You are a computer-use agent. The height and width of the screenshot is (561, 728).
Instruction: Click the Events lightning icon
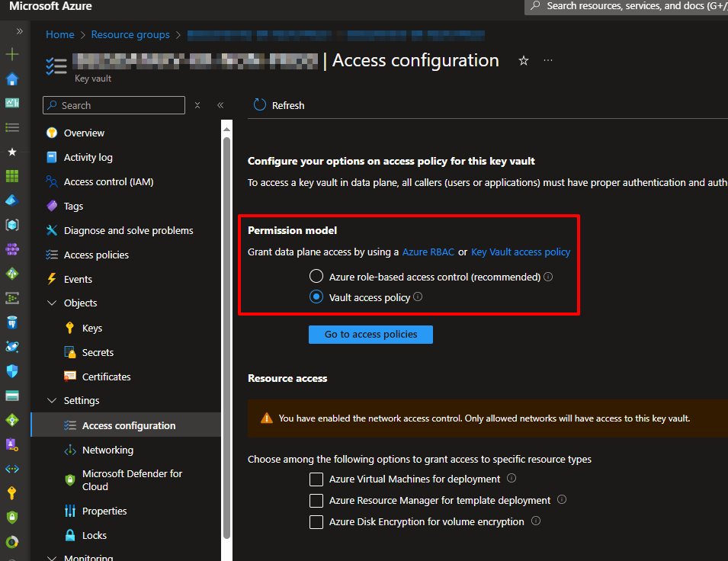[x=52, y=279]
